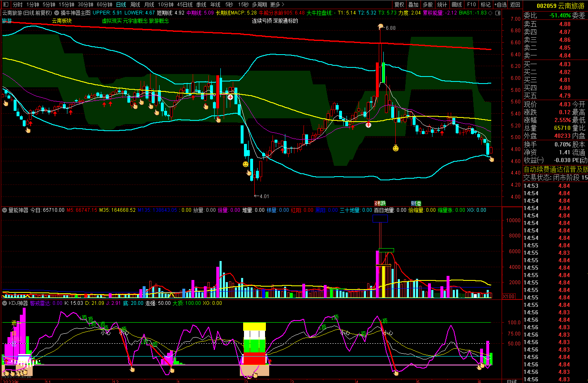This screenshot has height=383, width=588.
Task: Click the 标记 mark tool button
Action: (485, 5)
